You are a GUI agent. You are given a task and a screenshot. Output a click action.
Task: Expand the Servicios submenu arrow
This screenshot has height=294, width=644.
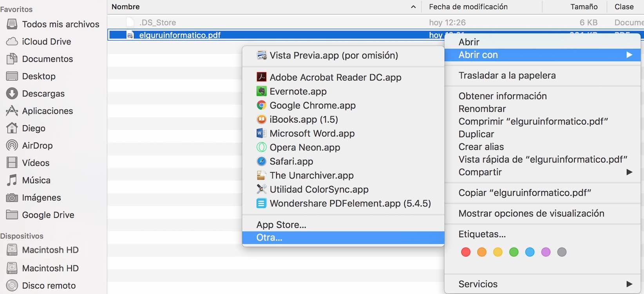point(629,284)
